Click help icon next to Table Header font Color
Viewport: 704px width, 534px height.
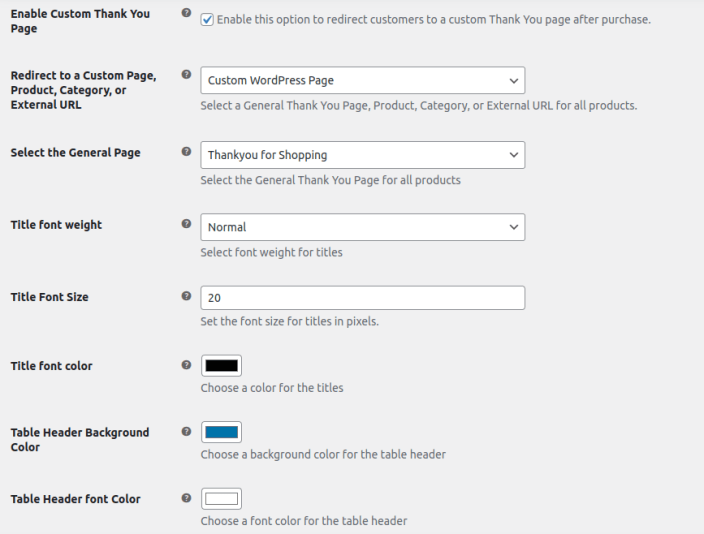coord(187,498)
